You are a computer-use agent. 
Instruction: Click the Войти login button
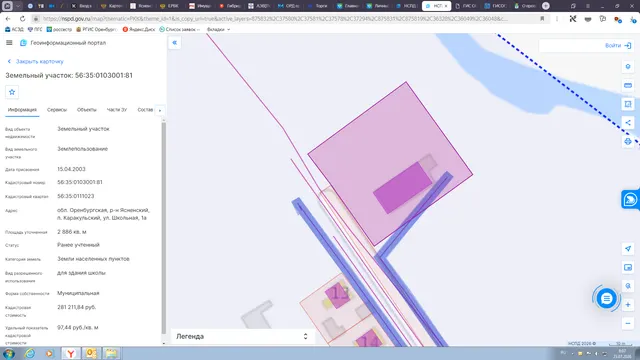click(x=618, y=46)
